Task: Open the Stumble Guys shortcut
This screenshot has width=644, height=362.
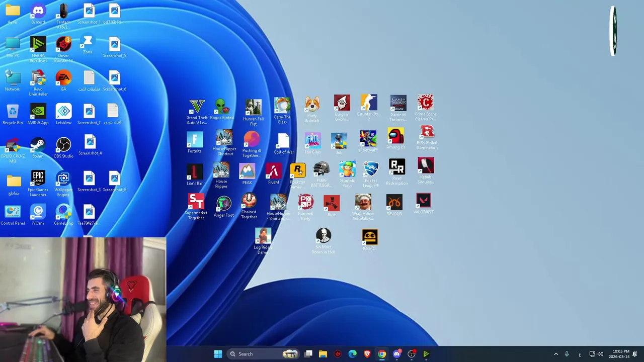Action: [347, 174]
